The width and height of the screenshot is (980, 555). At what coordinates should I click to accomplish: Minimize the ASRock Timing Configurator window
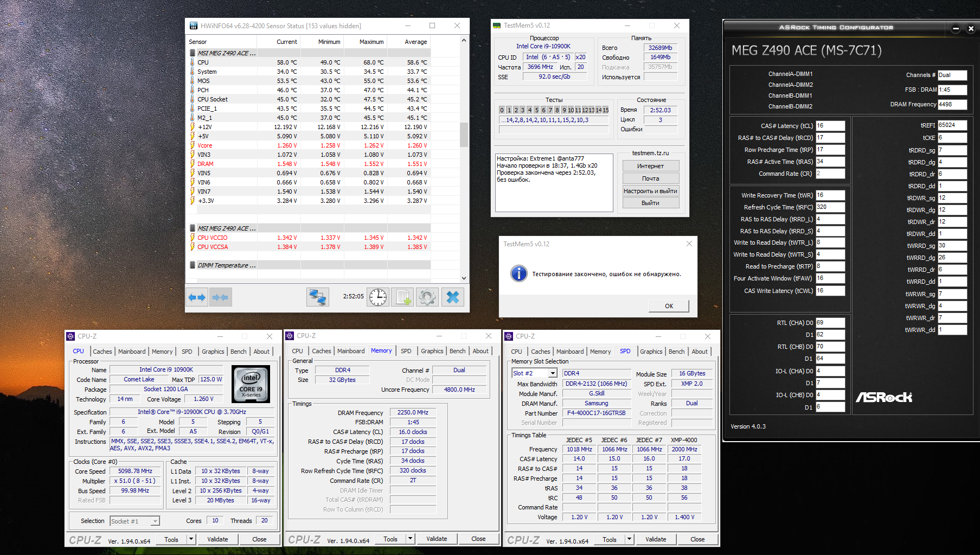click(956, 28)
